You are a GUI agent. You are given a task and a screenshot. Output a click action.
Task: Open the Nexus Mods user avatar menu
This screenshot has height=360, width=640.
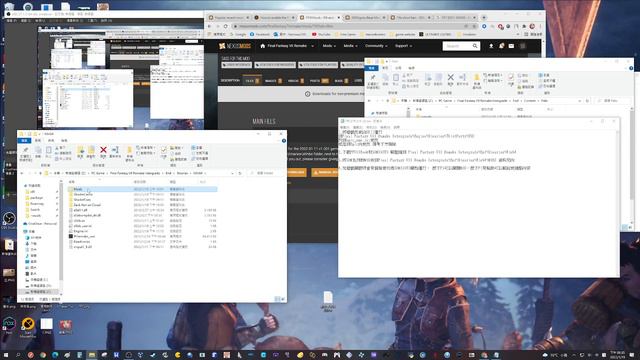tap(522, 46)
